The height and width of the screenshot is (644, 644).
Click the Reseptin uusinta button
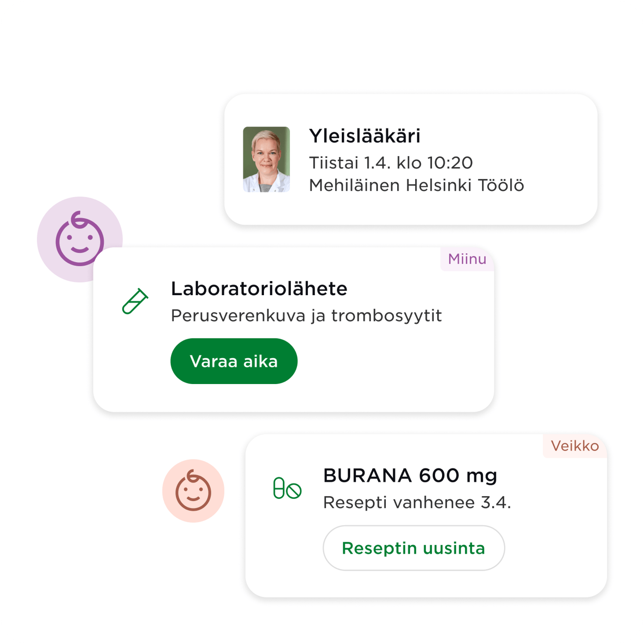pos(414,548)
